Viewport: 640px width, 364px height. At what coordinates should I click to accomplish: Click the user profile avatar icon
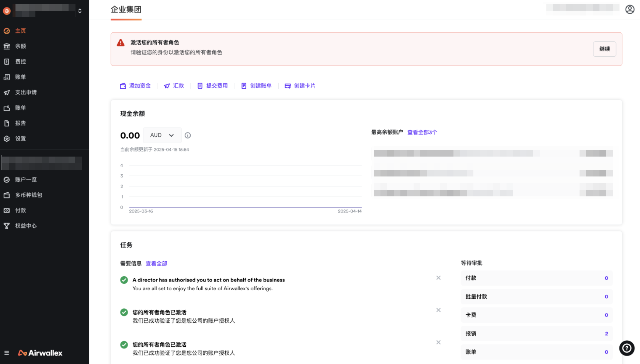(x=630, y=9)
